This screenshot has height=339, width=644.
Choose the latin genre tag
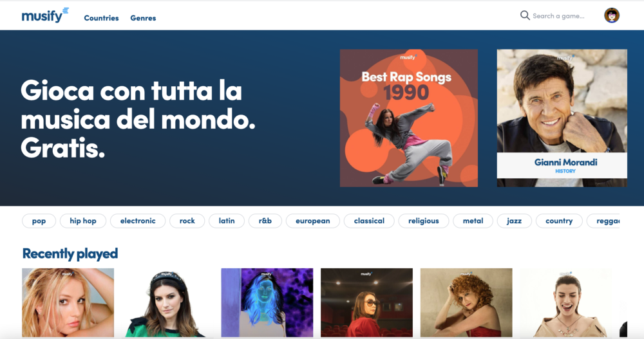pos(227,221)
